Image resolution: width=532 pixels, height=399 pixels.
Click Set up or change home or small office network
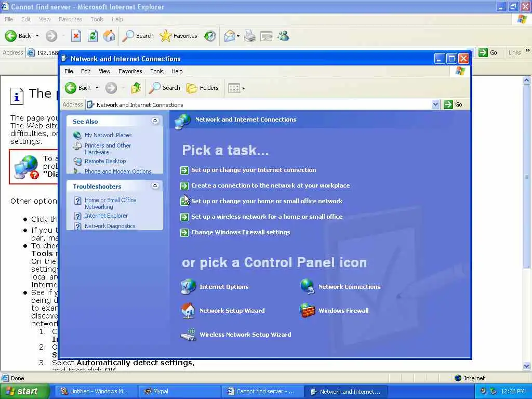tap(267, 201)
